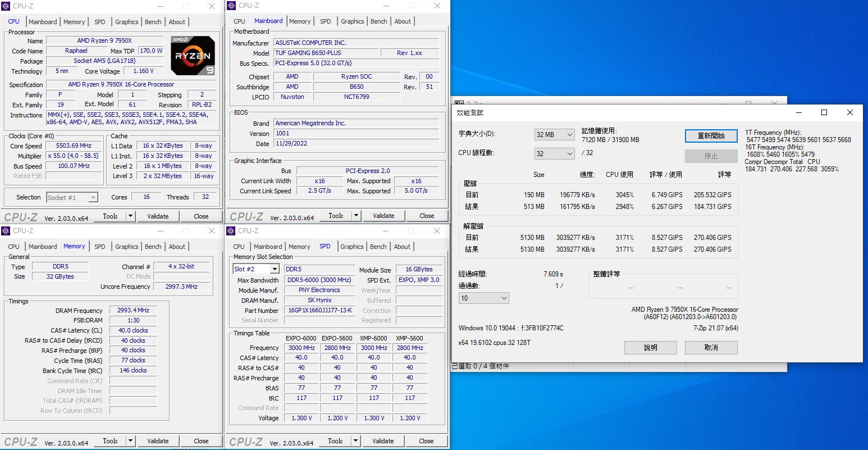
Task: Click Validate in the CPU tab window
Action: click(158, 216)
